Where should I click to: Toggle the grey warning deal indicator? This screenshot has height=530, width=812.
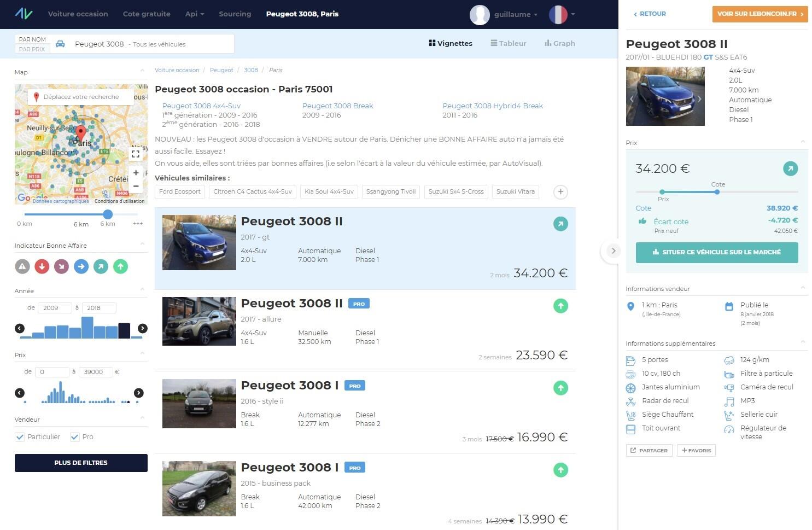coord(22,266)
